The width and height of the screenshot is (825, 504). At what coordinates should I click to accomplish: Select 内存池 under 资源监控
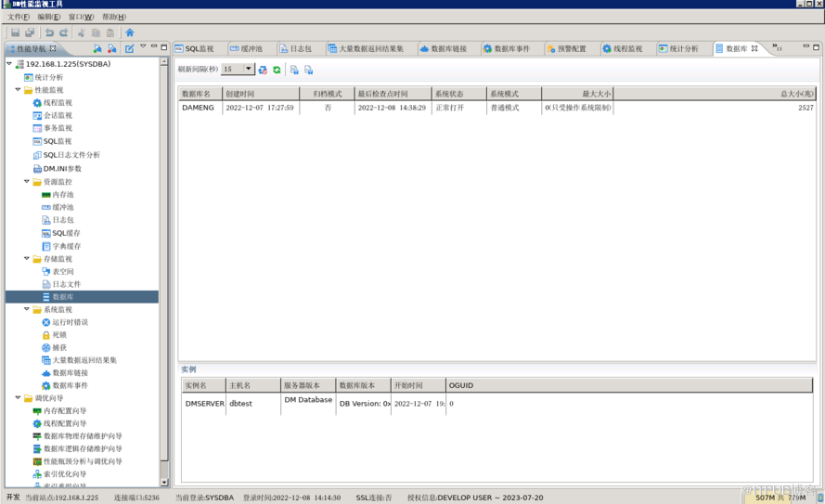62,195
